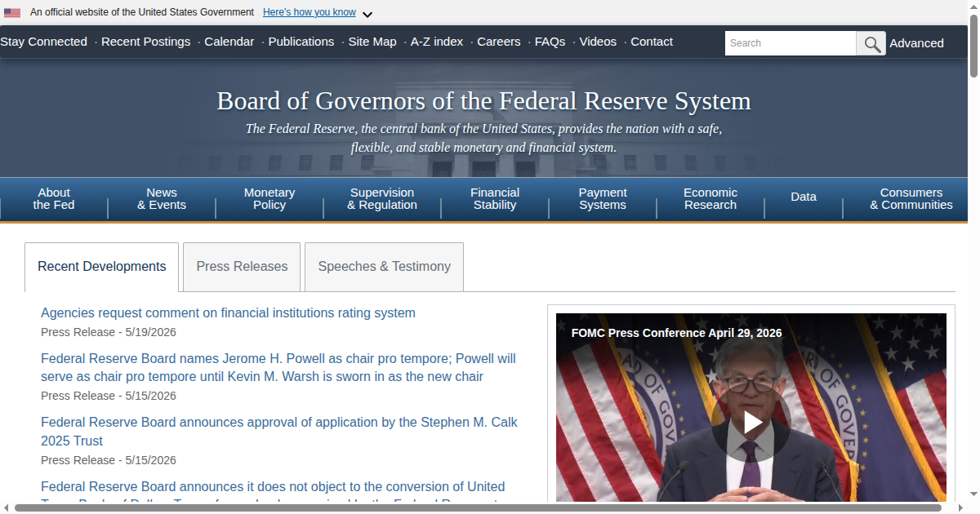Open A-Z index
The height and width of the screenshot is (514, 980).
(437, 42)
